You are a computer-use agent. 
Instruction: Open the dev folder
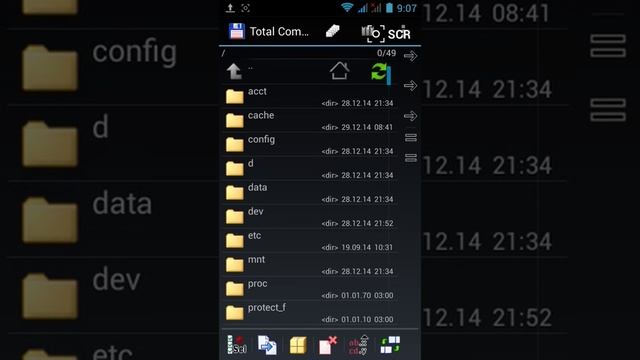point(308,216)
